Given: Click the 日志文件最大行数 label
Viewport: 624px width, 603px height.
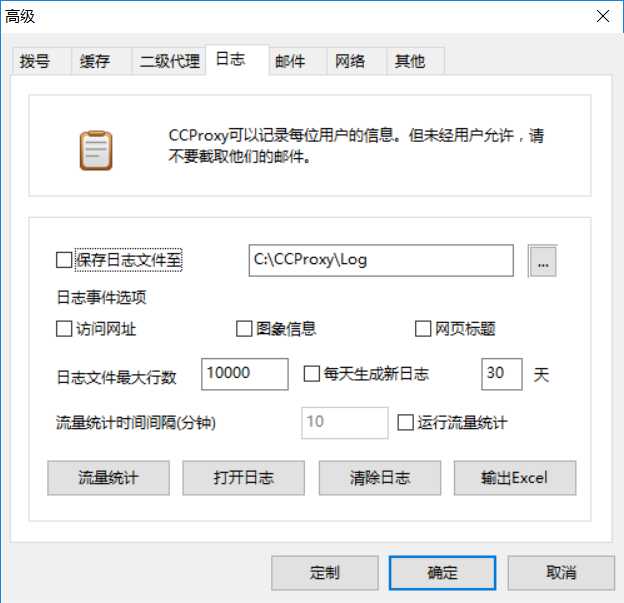Looking at the screenshot, I should [116, 377].
